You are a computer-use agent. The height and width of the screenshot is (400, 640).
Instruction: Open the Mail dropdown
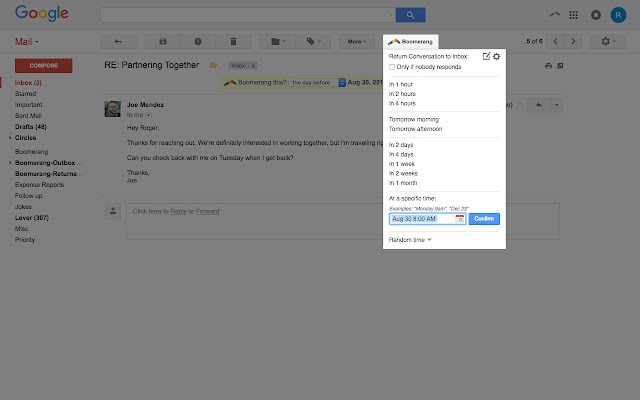[27, 42]
